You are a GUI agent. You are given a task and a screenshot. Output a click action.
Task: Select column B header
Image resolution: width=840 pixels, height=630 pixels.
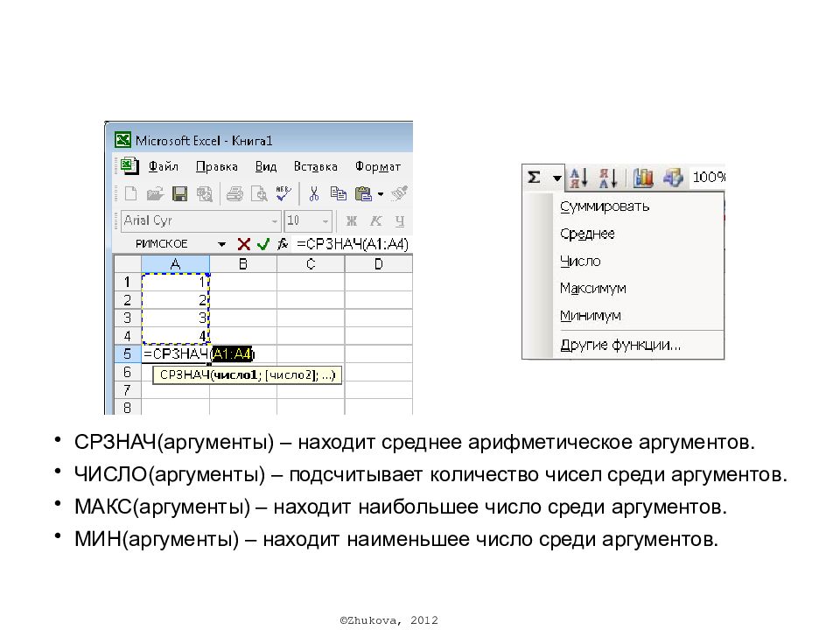(243, 264)
